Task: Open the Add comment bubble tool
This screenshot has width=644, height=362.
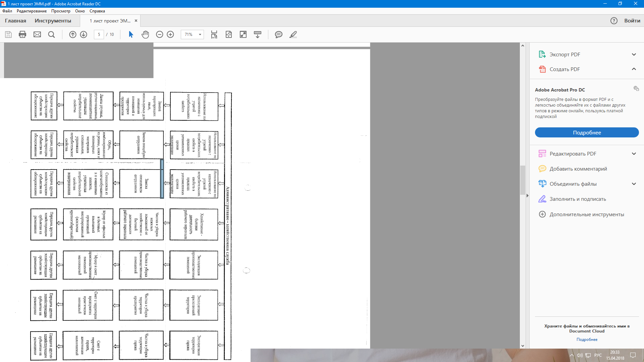Action: pyautogui.click(x=278, y=35)
